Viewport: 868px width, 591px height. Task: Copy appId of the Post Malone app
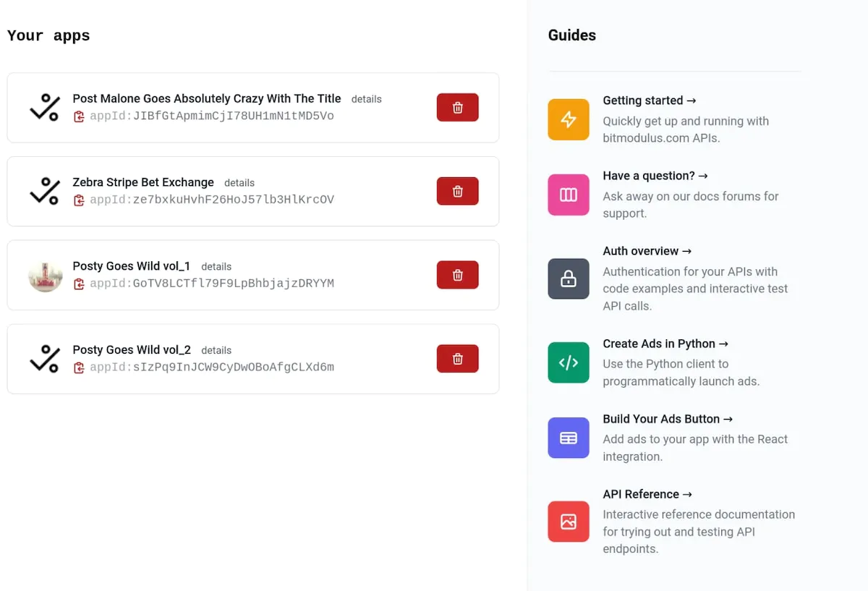(80, 116)
